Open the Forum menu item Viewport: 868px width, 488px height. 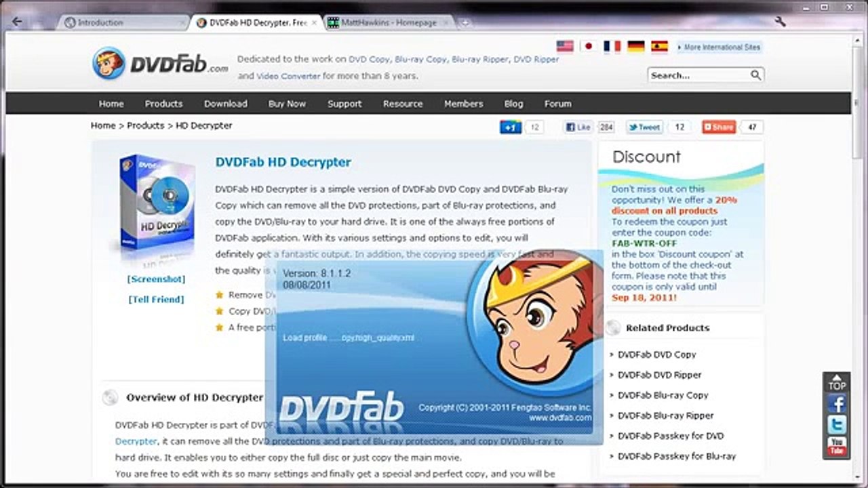558,104
